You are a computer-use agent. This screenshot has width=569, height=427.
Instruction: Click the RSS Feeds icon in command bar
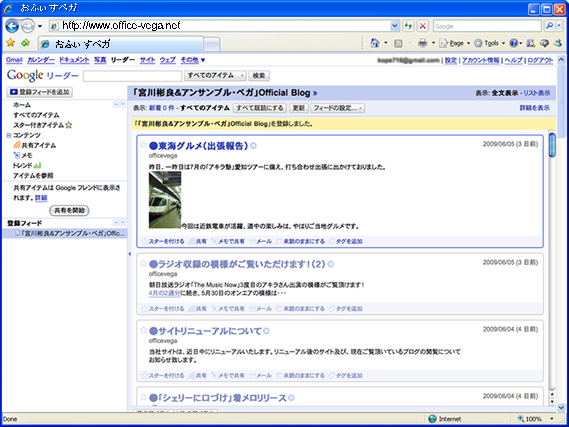point(398,44)
